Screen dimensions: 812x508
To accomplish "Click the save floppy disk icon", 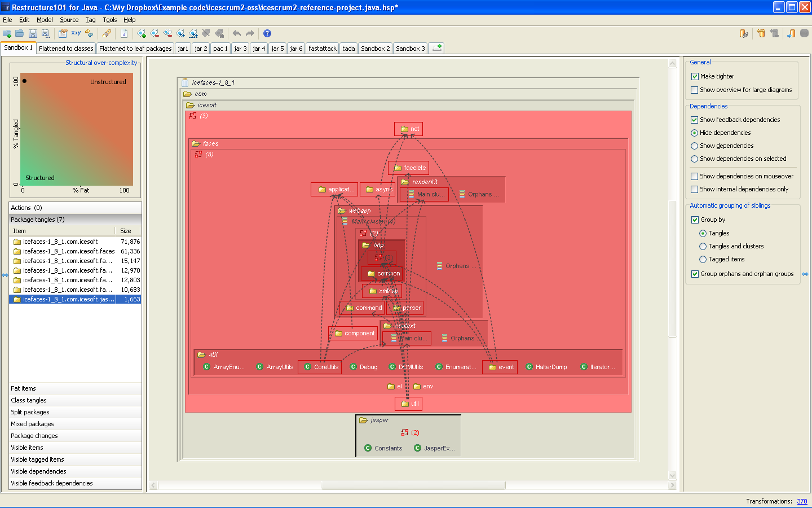I will coord(33,34).
